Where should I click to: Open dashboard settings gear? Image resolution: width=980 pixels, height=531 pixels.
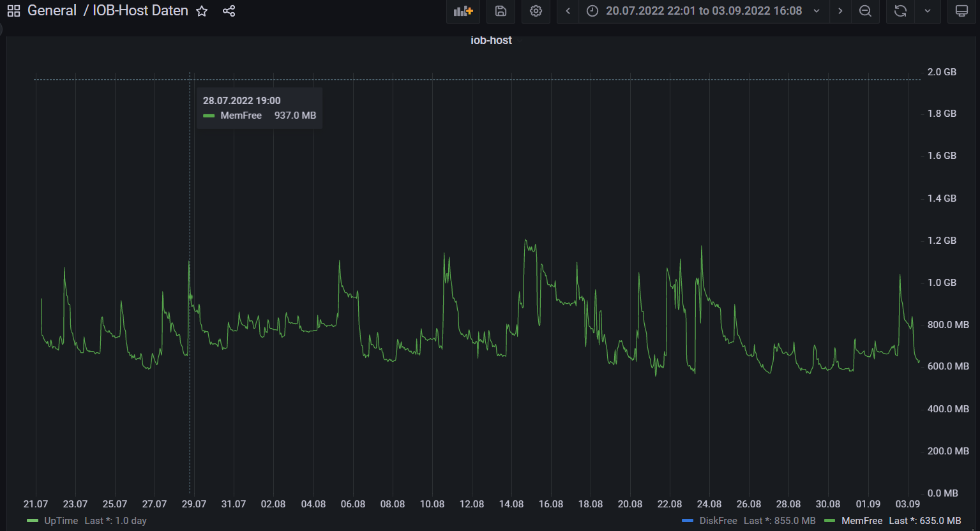[x=536, y=11]
